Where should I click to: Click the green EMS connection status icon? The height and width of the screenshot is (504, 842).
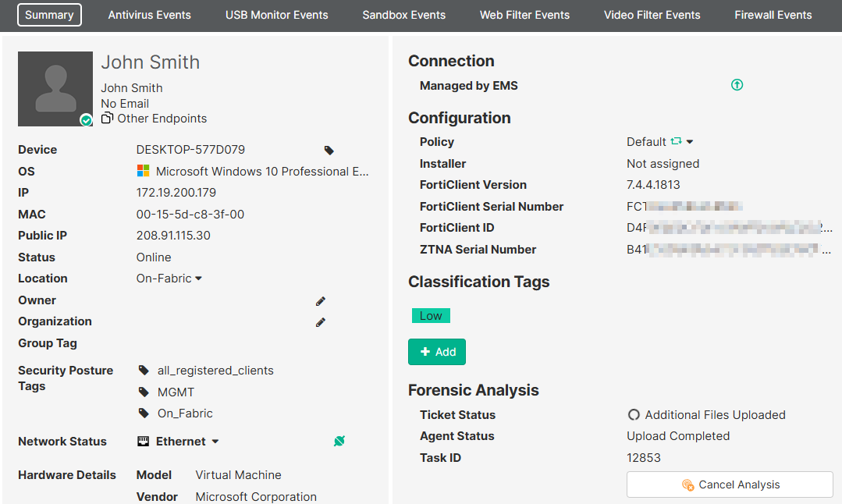[x=737, y=85]
